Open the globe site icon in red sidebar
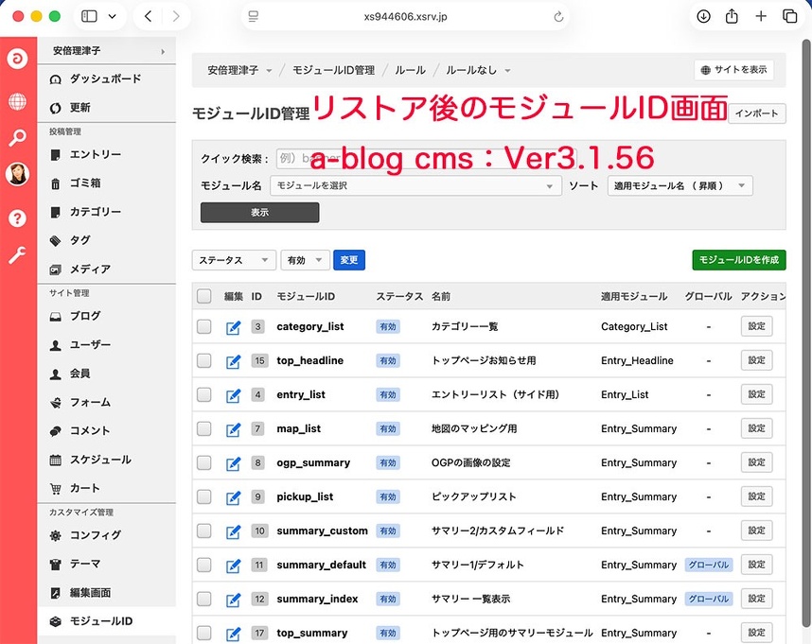 pos(17,101)
